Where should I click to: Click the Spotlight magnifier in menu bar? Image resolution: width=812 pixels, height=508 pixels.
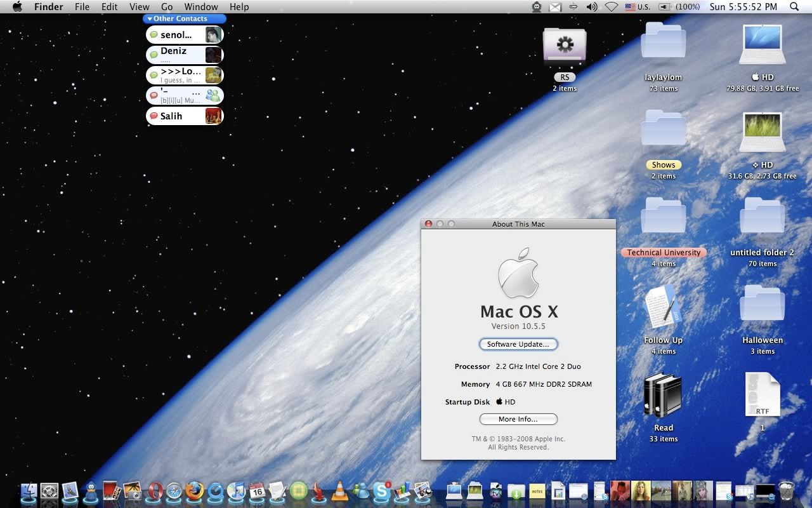pyautogui.click(x=794, y=7)
